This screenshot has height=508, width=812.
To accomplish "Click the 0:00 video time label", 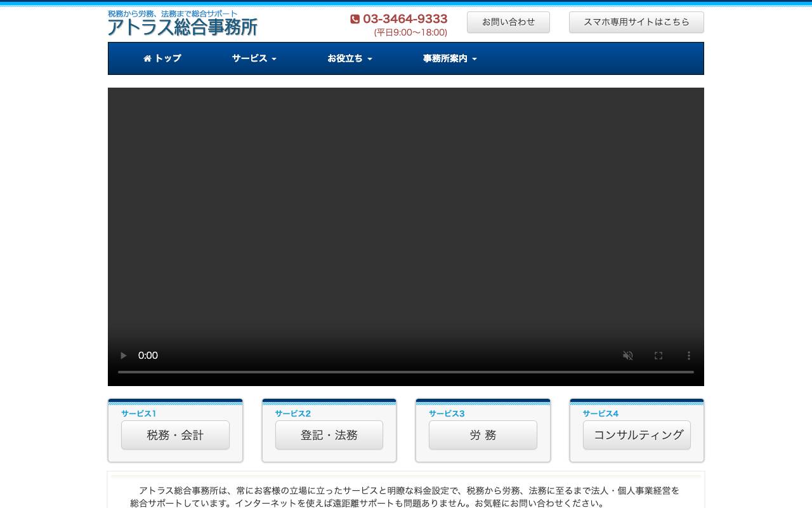I will 148,356.
